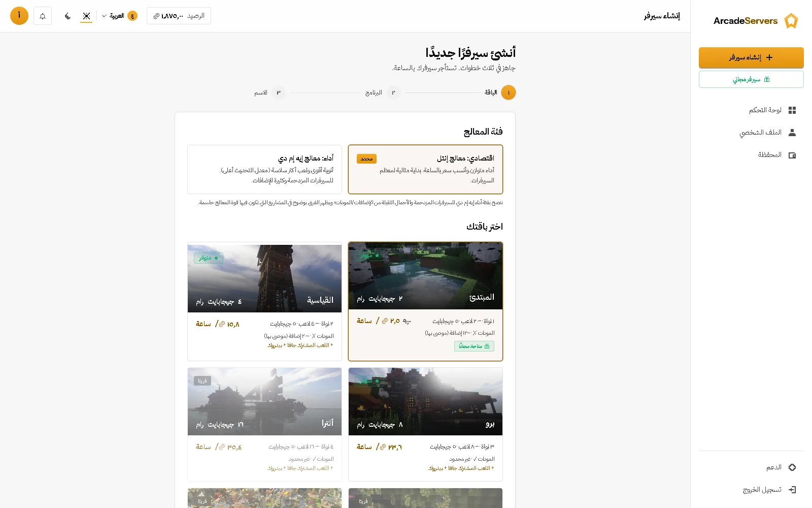812x508 pixels.
Task: Click the ArcadeServers logo
Action: click(x=755, y=21)
